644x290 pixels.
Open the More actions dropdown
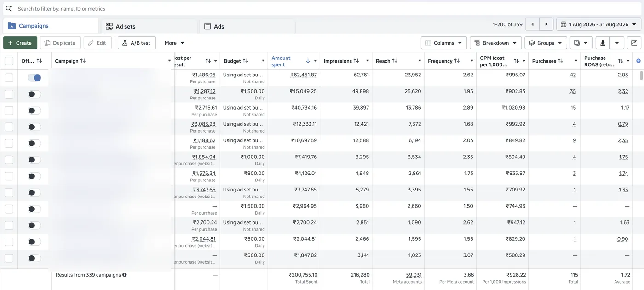click(x=174, y=43)
